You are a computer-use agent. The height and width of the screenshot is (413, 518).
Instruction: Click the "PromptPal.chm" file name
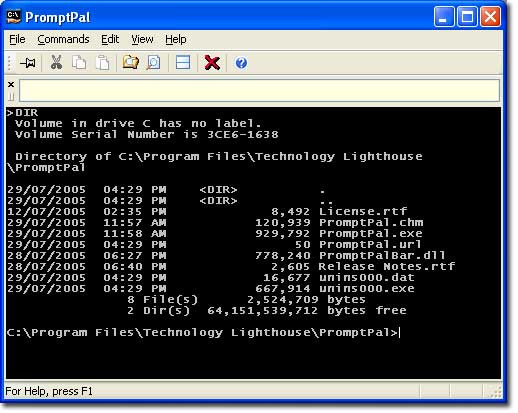[371, 222]
